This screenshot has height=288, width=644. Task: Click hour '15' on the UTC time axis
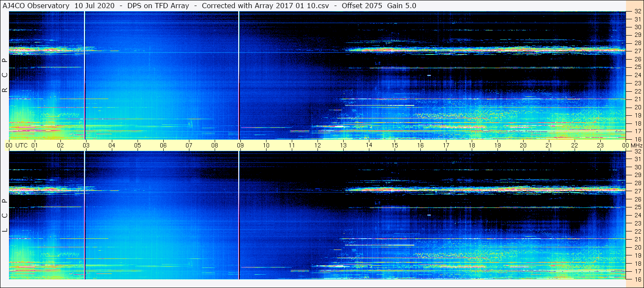(x=395, y=145)
